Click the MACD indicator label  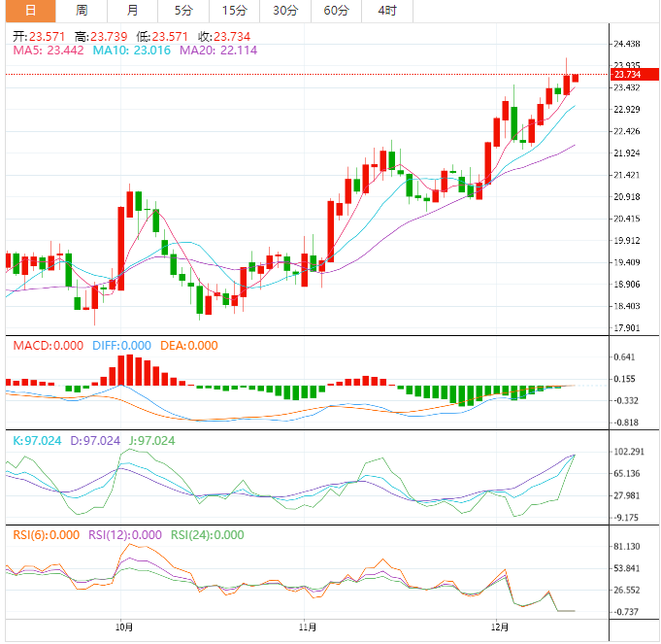pyautogui.click(x=47, y=346)
